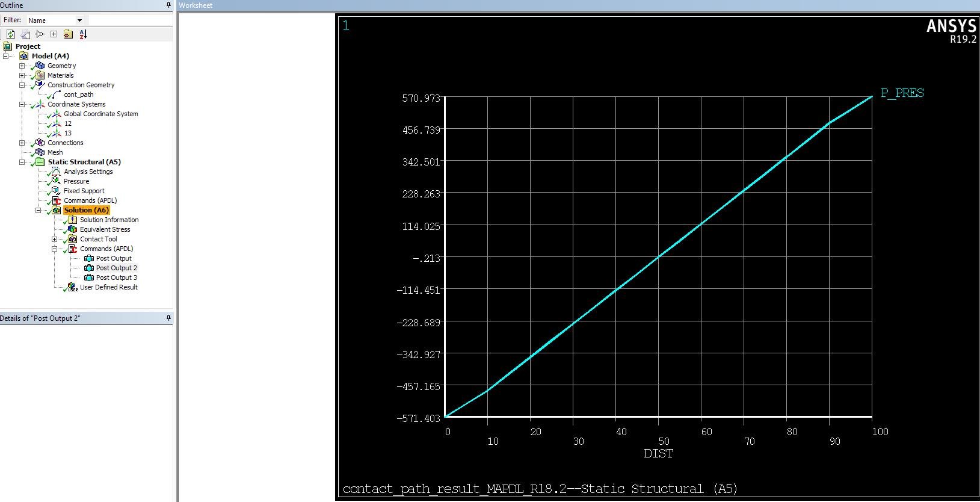
Task: Click the Refresh icon in Outline toolbar
Action: pyautogui.click(x=10, y=34)
